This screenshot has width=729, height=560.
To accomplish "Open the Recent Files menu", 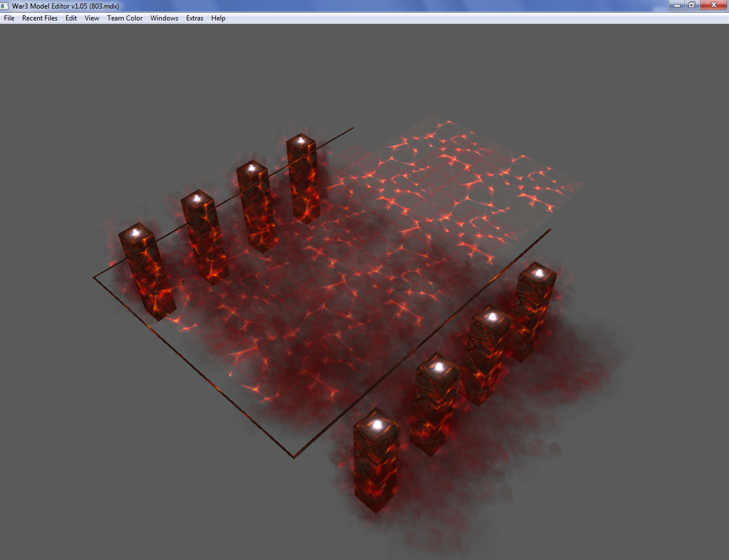I will pos(40,18).
